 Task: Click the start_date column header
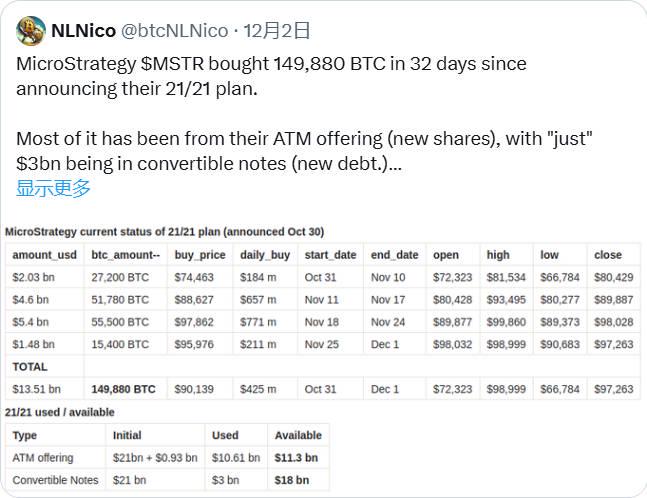point(330,255)
